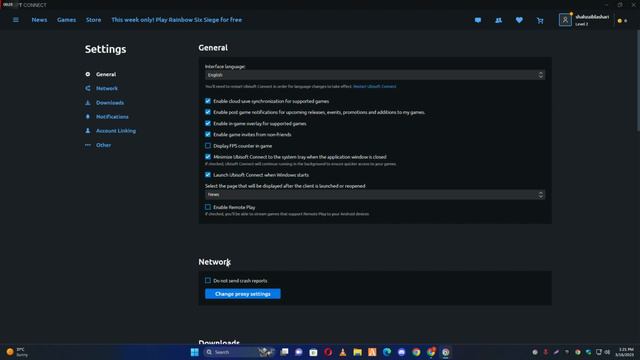Select the Other settings section

(x=103, y=145)
